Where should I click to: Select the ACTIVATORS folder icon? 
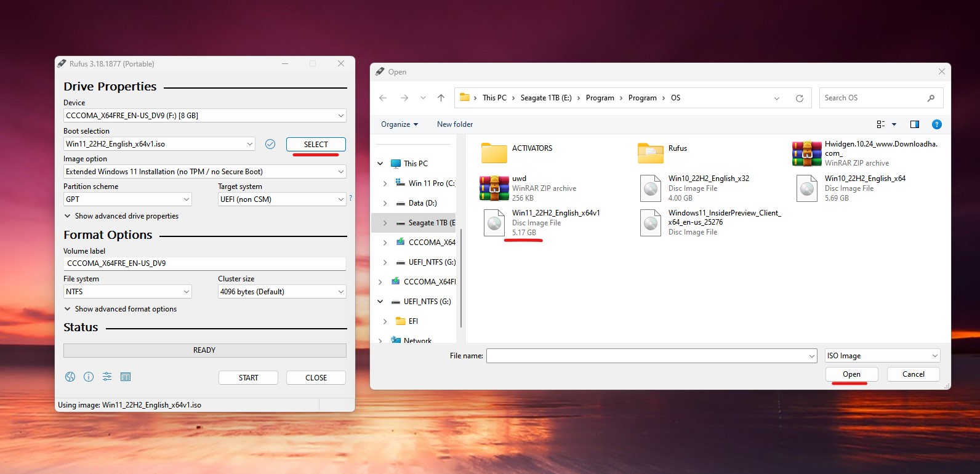tap(494, 153)
